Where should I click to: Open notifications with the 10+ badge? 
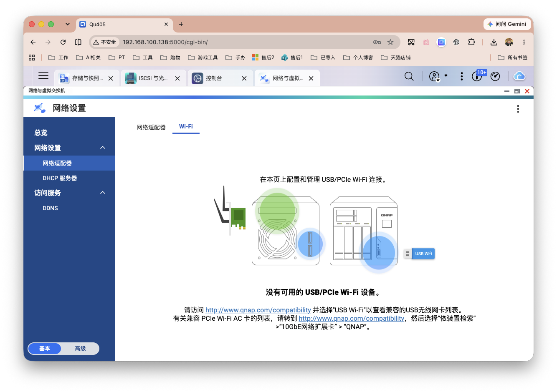tap(478, 75)
